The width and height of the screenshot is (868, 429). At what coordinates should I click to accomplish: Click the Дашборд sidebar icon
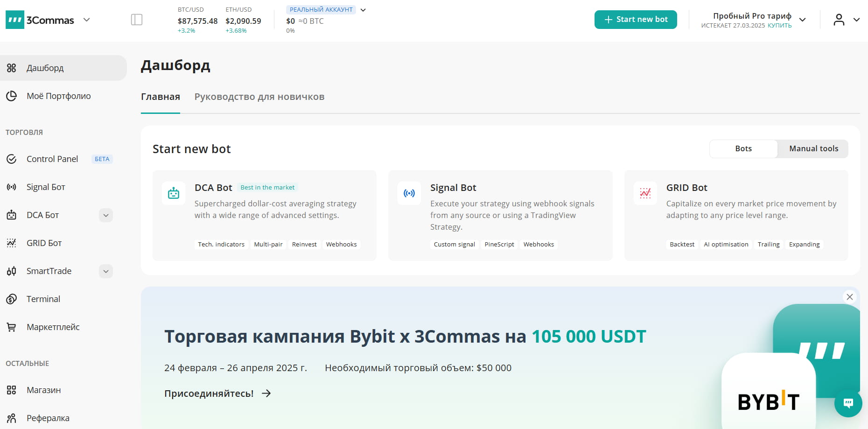12,68
